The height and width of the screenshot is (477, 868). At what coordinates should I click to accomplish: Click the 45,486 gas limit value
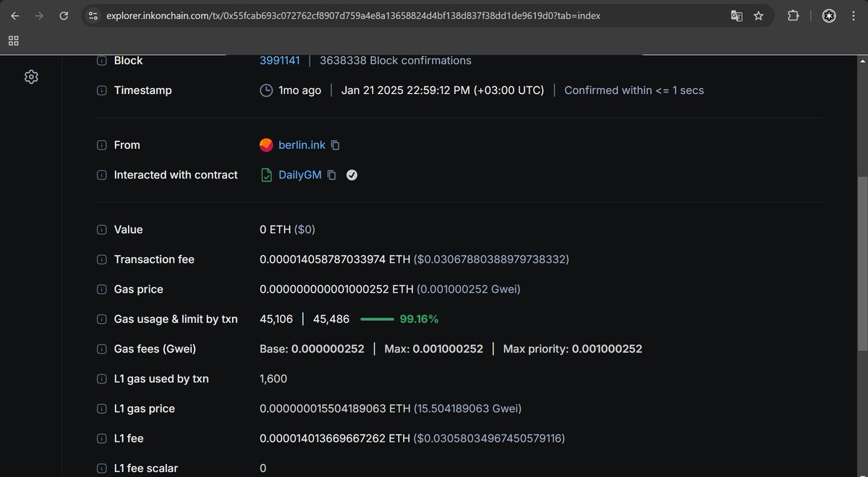point(331,319)
